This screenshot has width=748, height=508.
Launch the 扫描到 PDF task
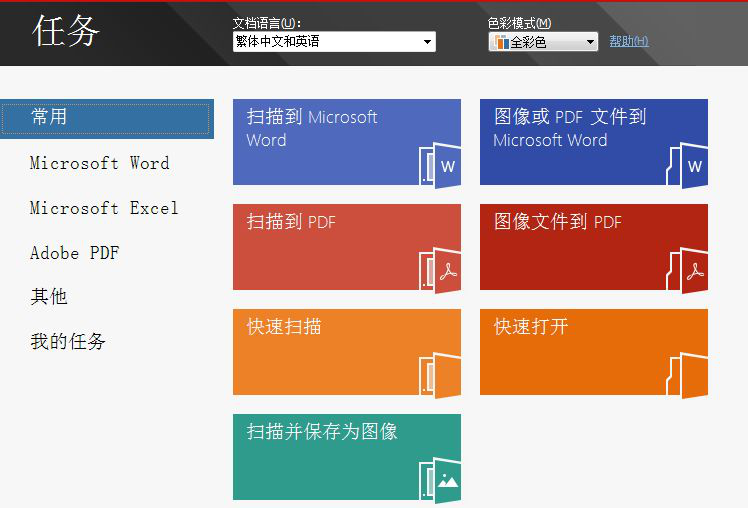pyautogui.click(x=347, y=247)
